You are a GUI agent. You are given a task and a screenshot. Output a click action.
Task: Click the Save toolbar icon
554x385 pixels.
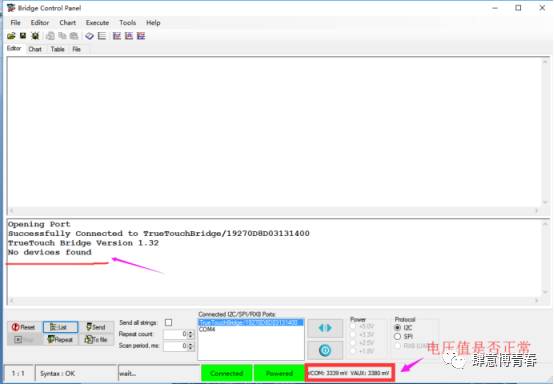23,36
